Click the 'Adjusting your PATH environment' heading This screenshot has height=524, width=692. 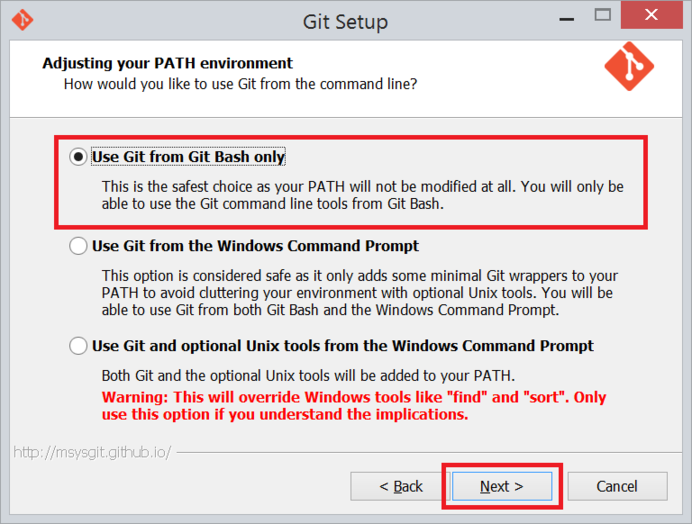pyautogui.click(x=167, y=63)
